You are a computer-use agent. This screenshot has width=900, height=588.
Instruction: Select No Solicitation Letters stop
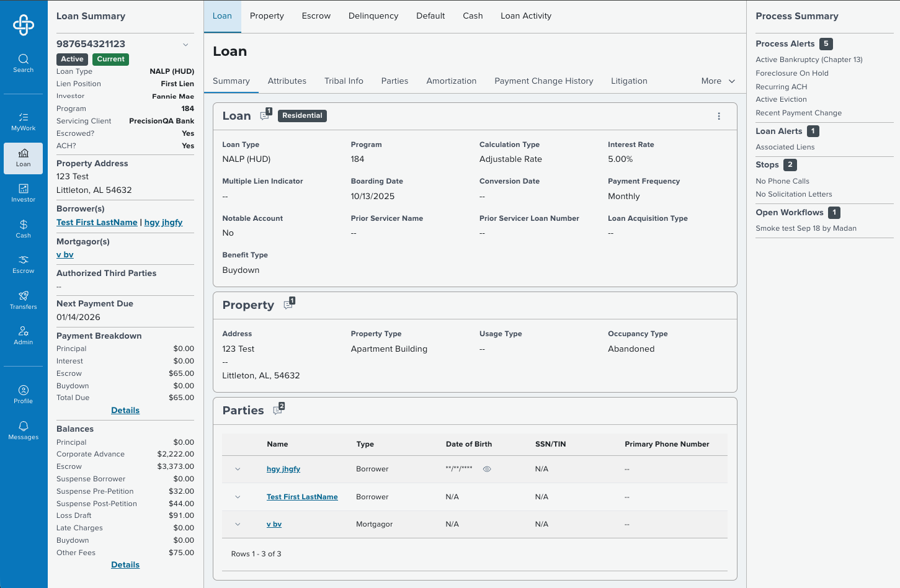tap(794, 194)
